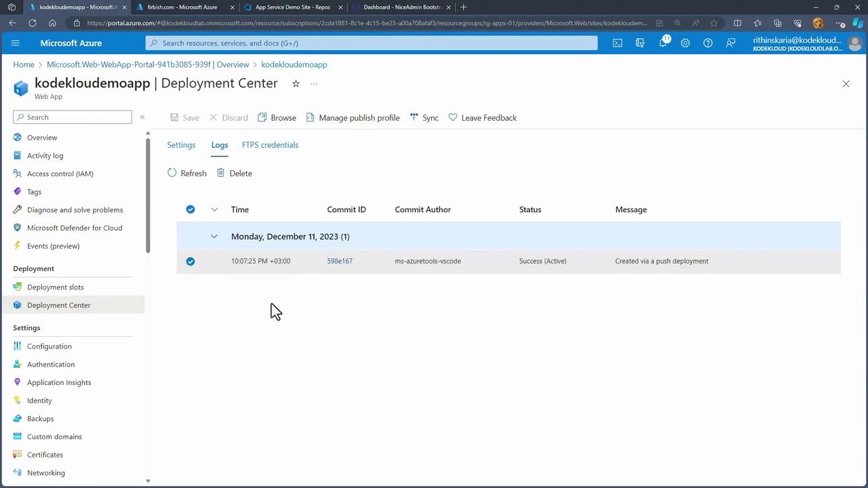Click Browse in the command bar
Screen dimensions: 868x488
tap(277, 117)
